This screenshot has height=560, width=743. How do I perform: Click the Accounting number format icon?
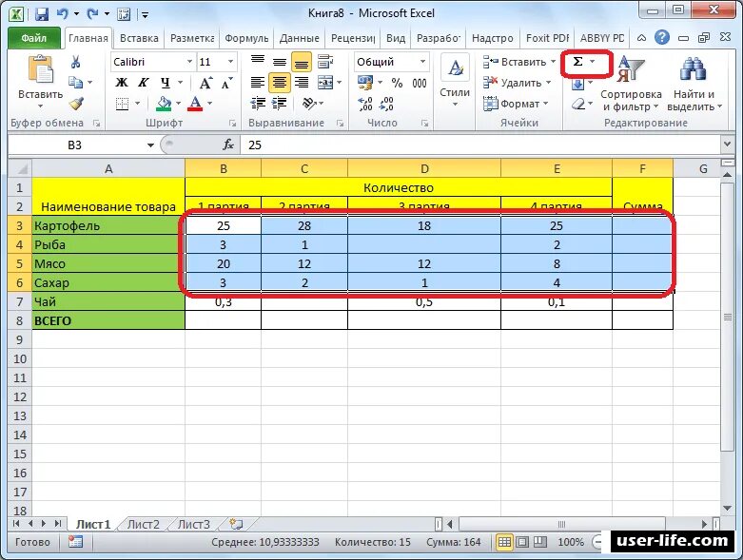point(365,83)
